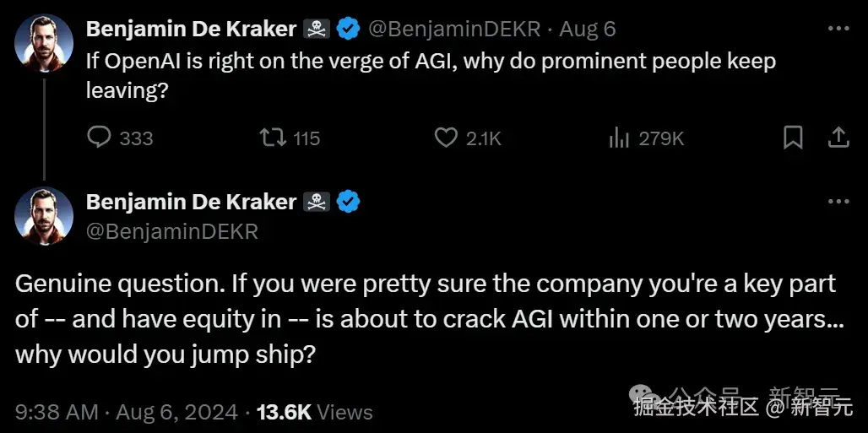Click Benjamin De Kraker name in reply

point(191,202)
